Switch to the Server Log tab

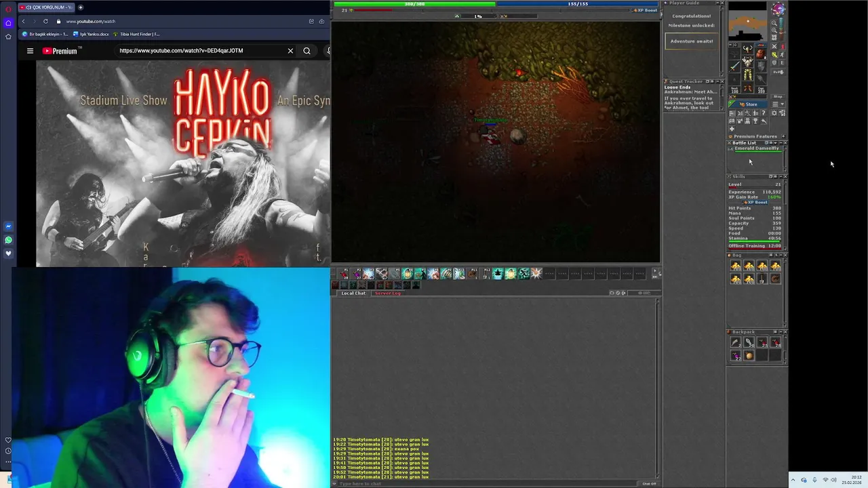(388, 293)
